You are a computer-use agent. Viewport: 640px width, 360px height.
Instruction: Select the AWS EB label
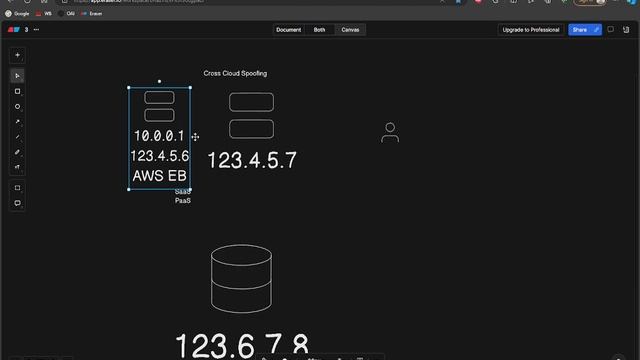click(x=160, y=176)
